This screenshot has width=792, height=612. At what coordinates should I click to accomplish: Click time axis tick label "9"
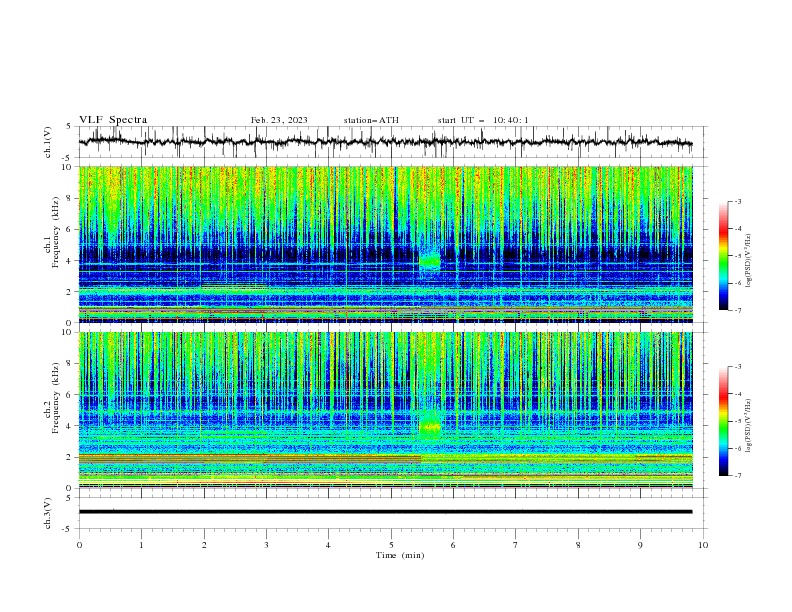point(640,545)
